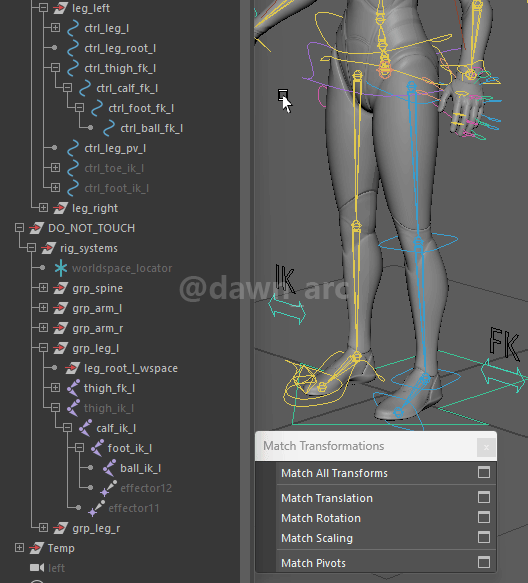Click the ctrl_leg_root_l curve icon
Viewport: 528px width, 583px height.
[73, 48]
